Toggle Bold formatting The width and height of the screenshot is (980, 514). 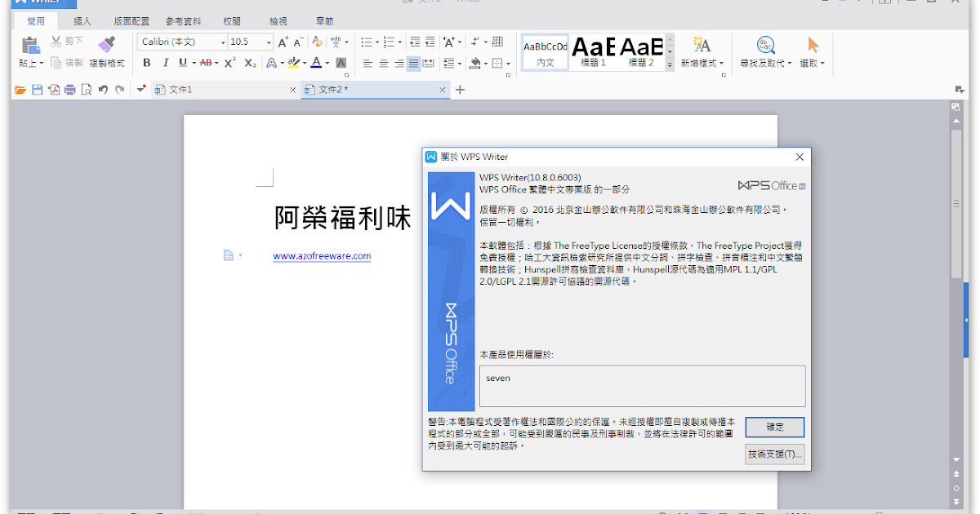coord(147,63)
